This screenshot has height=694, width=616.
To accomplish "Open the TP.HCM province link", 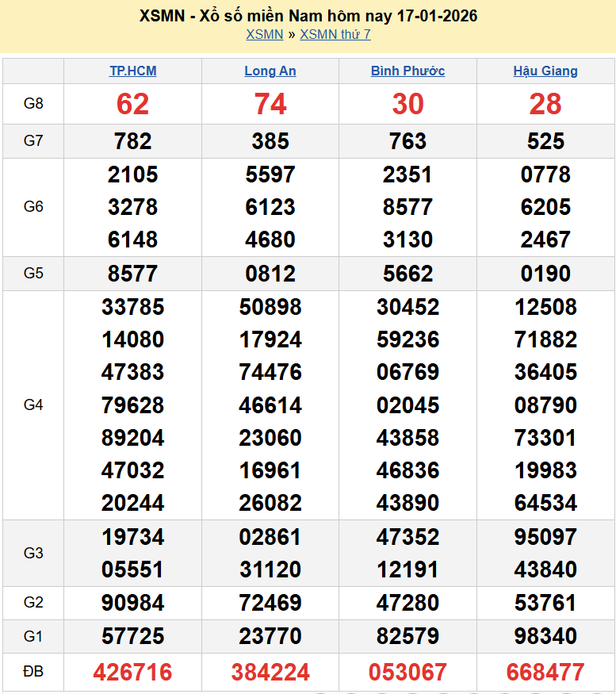I will click(132, 71).
